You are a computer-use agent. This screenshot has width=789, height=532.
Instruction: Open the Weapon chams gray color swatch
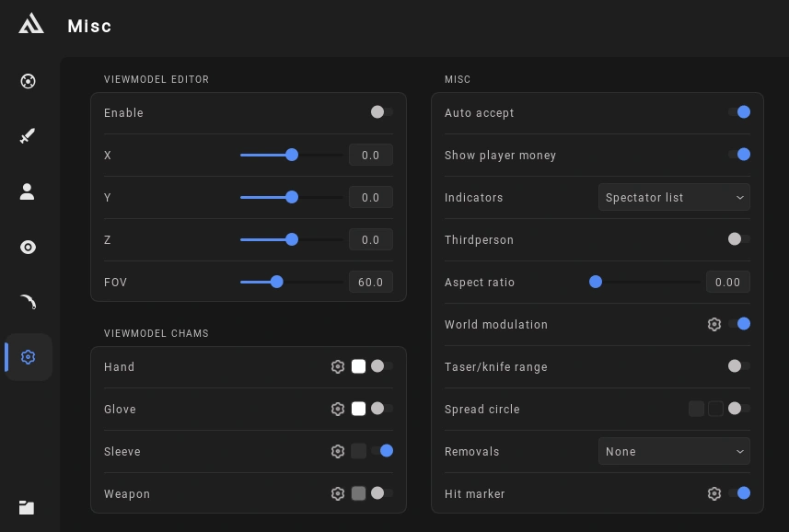click(358, 493)
